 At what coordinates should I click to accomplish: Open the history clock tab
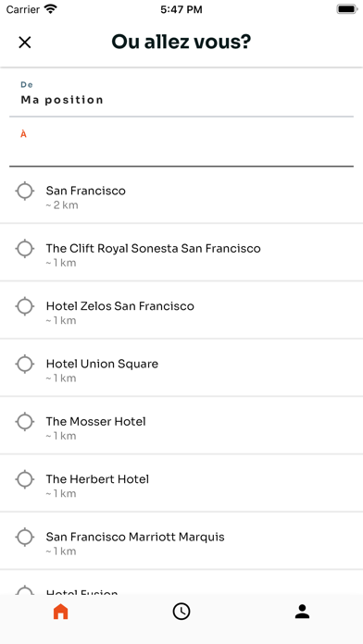point(181,612)
